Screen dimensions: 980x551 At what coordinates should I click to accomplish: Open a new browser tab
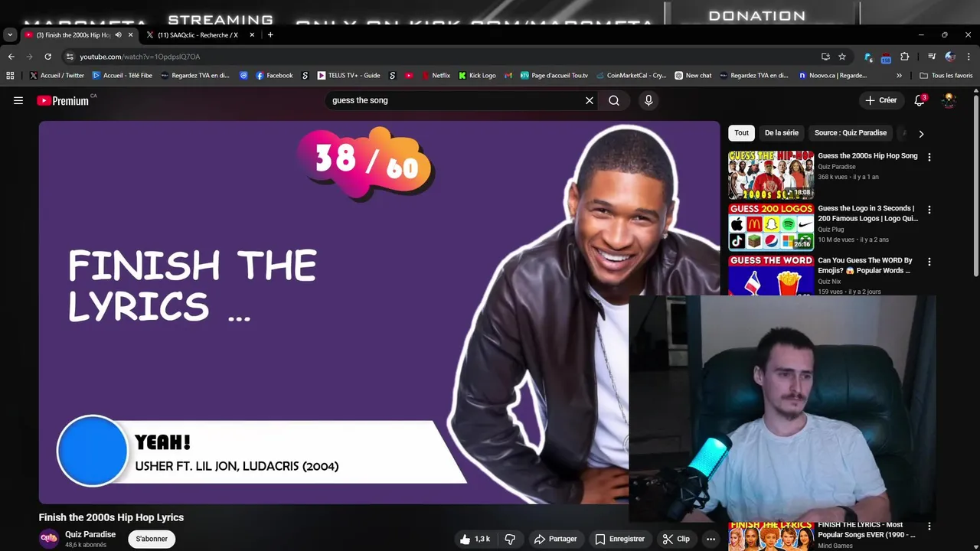270,34
